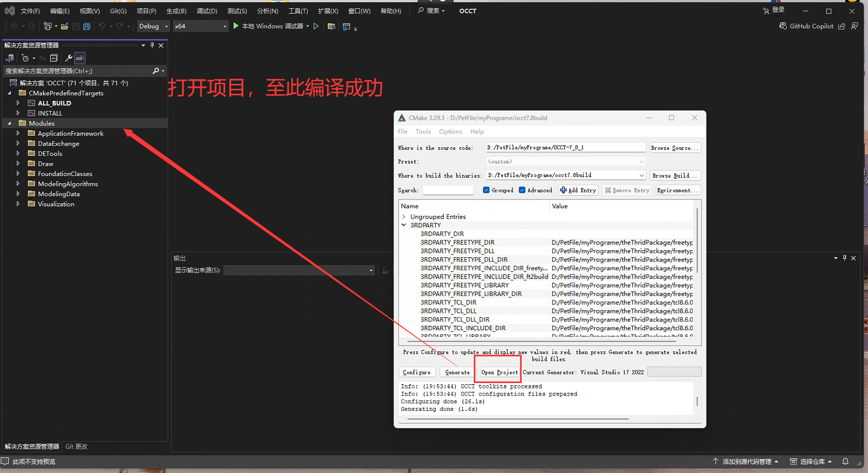Click the Save All toolbar icon
868x473 pixels.
point(87,26)
